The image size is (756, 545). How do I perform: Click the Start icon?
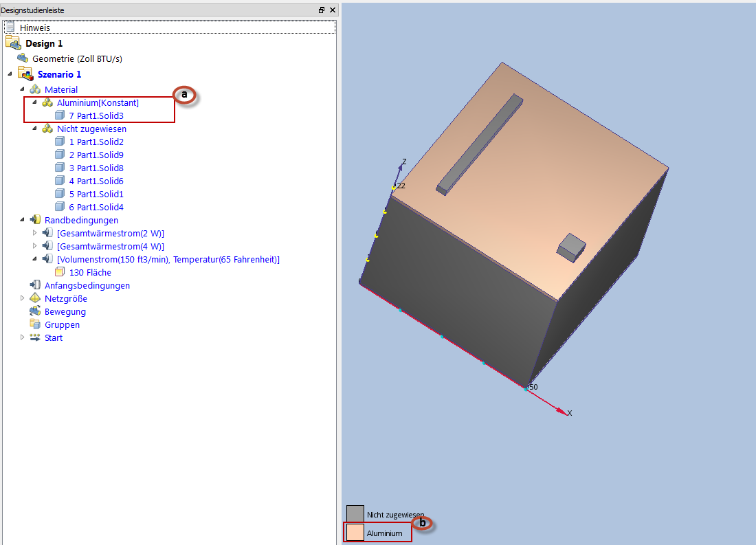(35, 337)
